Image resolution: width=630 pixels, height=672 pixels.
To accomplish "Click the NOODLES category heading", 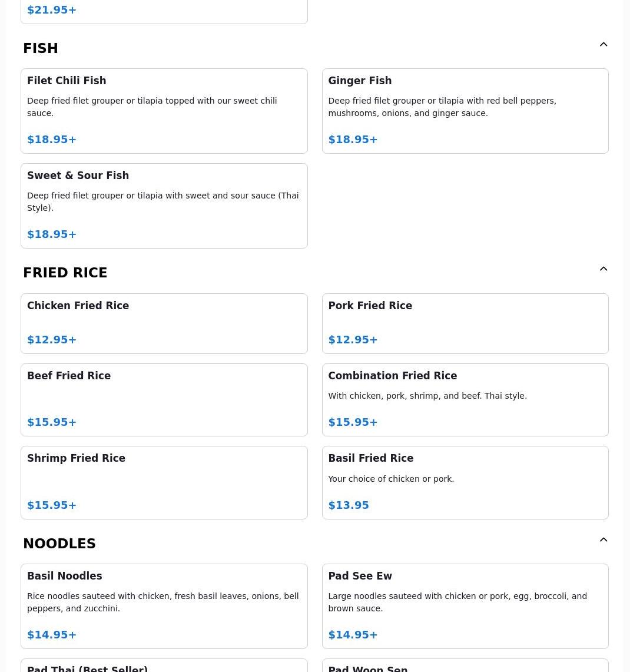I will [59, 544].
